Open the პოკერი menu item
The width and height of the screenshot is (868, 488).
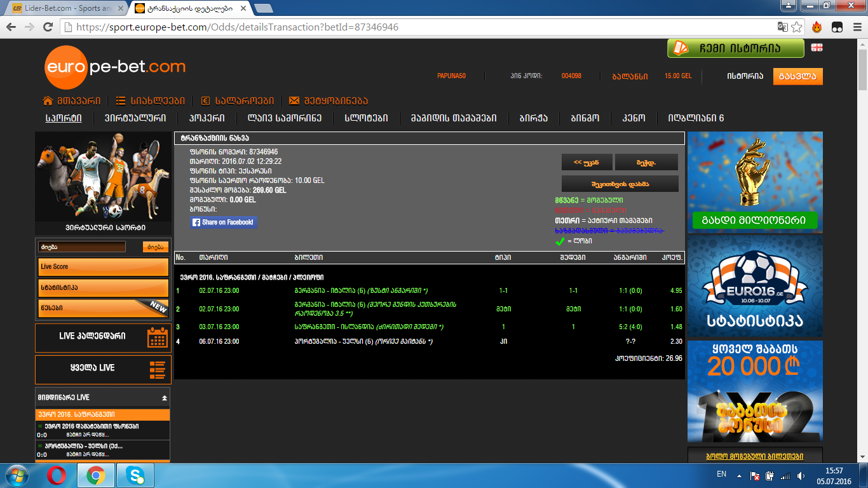coord(207,118)
